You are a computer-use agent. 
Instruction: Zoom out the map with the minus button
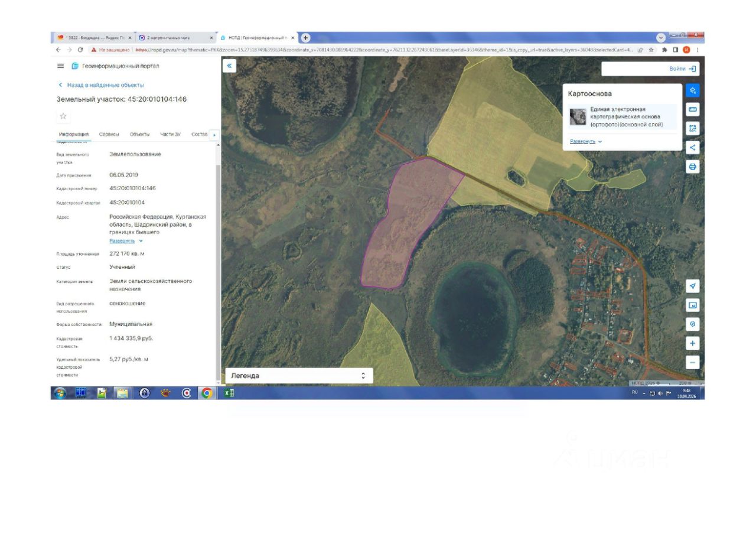[693, 362]
